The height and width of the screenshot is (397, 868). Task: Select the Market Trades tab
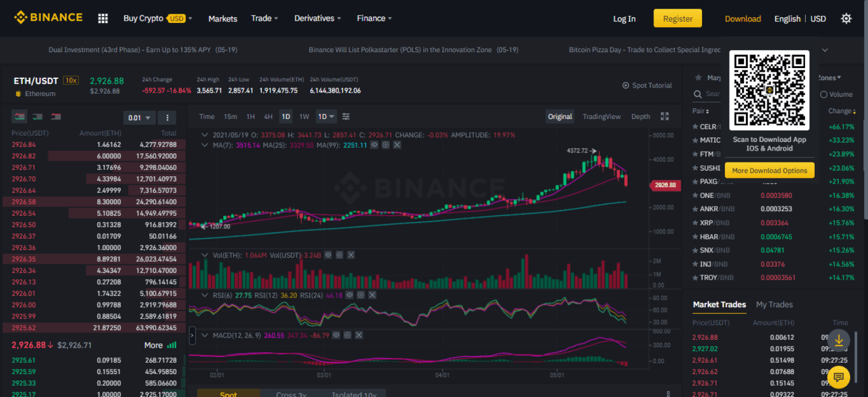719,304
